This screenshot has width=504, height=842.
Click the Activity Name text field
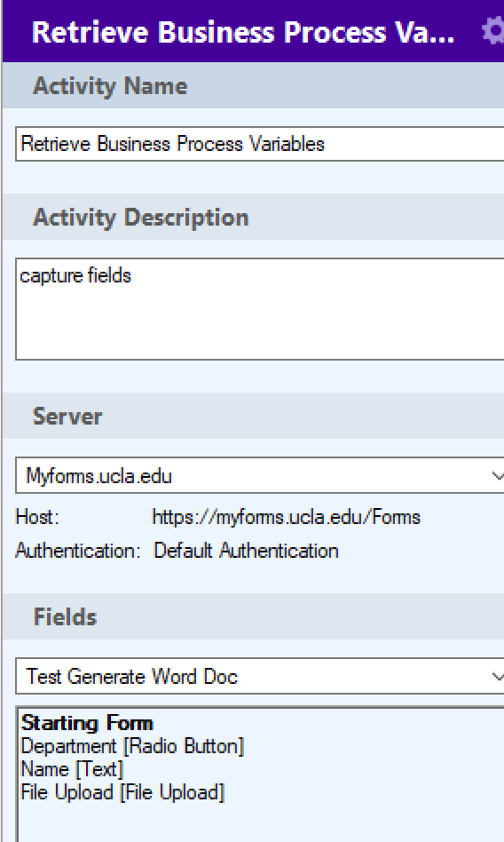coord(260,144)
